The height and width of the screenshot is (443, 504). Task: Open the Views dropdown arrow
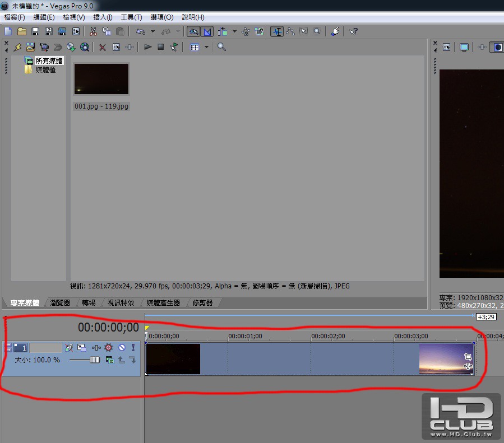tap(207, 47)
